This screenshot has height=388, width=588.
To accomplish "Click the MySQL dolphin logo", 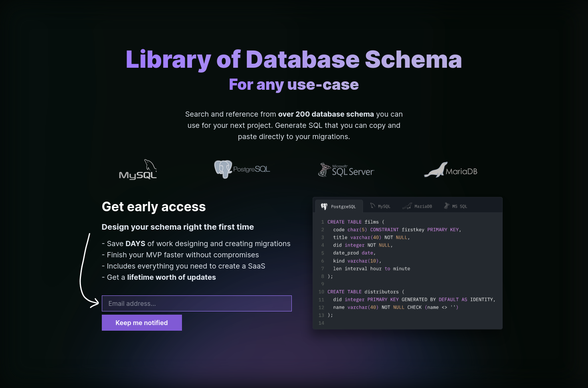I will point(137,169).
